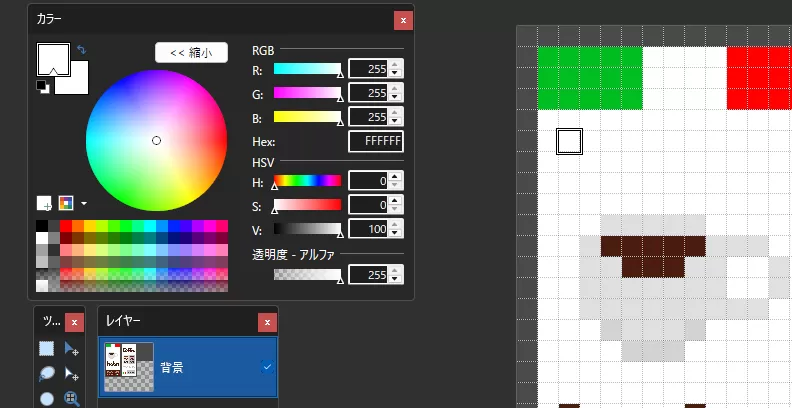Select the Zoom magnifier tool
Viewport: 792px width, 408px height.
pyautogui.click(x=72, y=399)
